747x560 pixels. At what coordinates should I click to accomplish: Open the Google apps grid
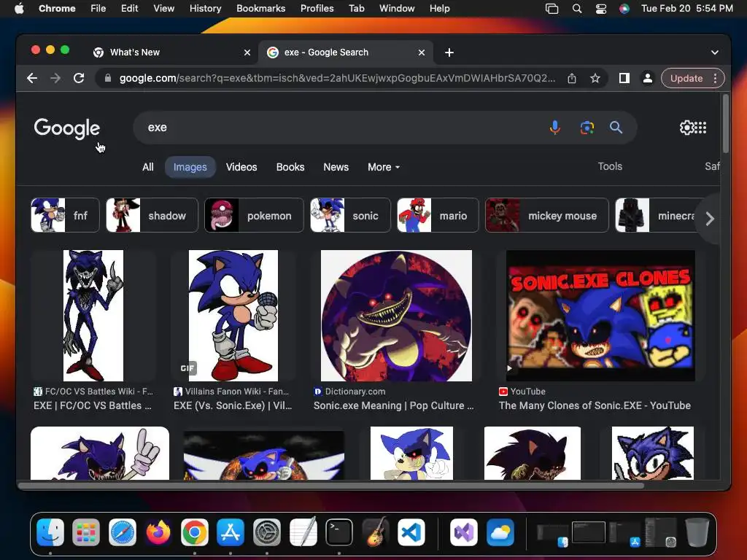click(x=700, y=127)
